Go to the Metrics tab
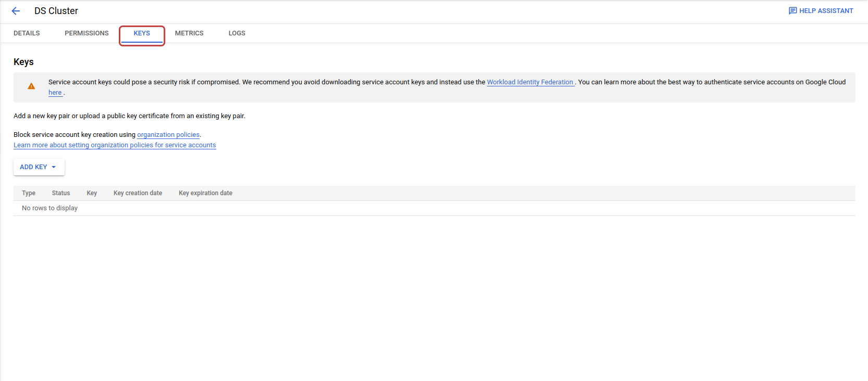Screen dimensions: 868x381 tap(189, 33)
